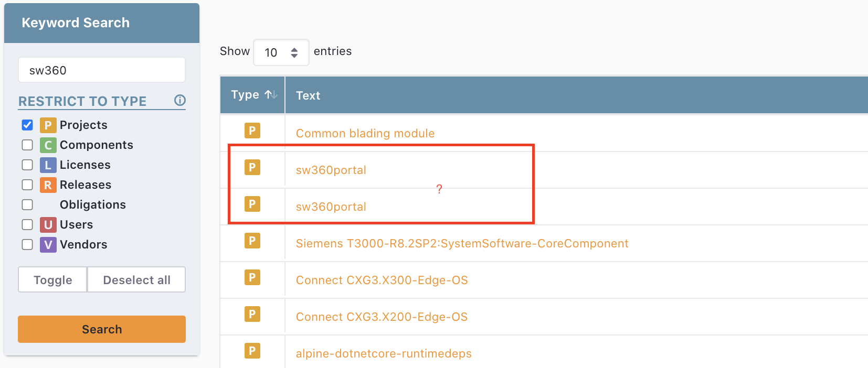Open the Show entries selector showing 10

pyautogui.click(x=281, y=52)
